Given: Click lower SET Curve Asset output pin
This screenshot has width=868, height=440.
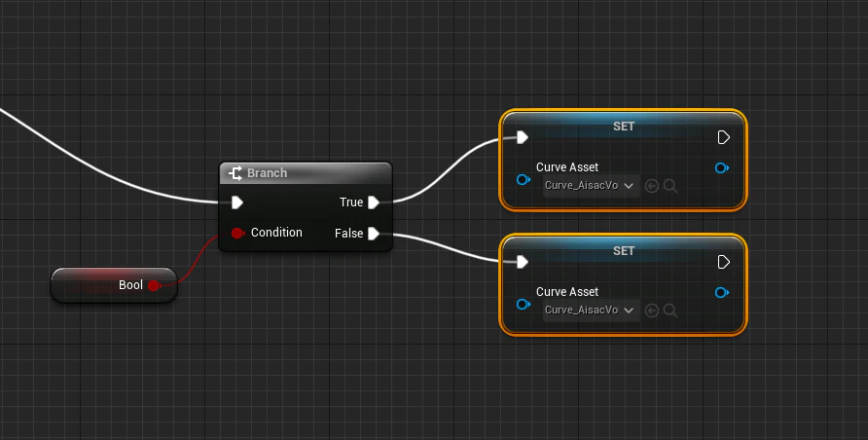Looking at the screenshot, I should pyautogui.click(x=722, y=292).
